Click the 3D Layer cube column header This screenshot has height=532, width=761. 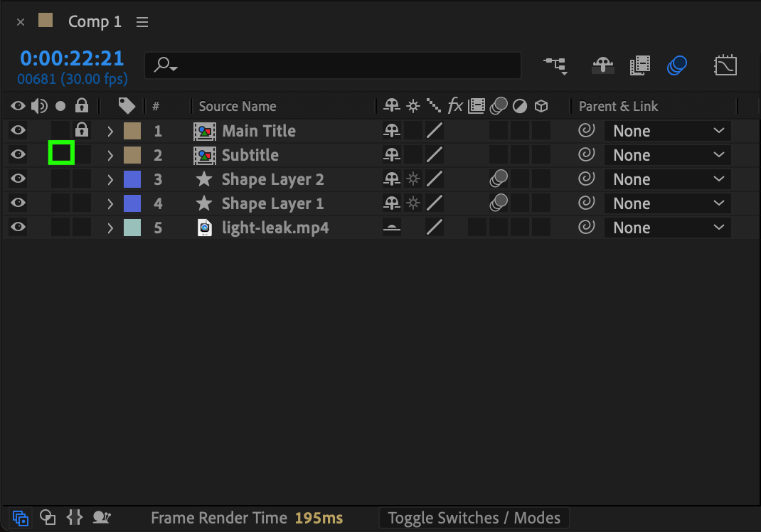(x=541, y=106)
